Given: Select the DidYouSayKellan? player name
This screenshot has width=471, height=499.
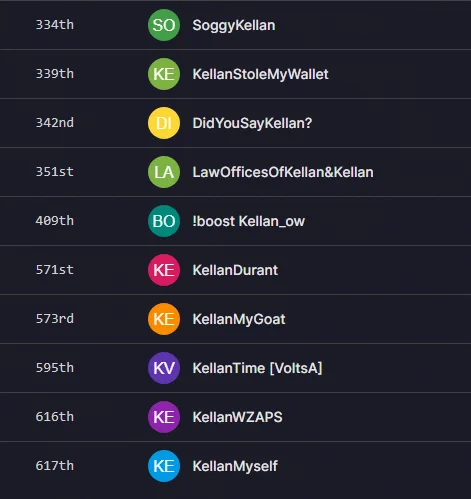Looking at the screenshot, I should (x=252, y=123).
